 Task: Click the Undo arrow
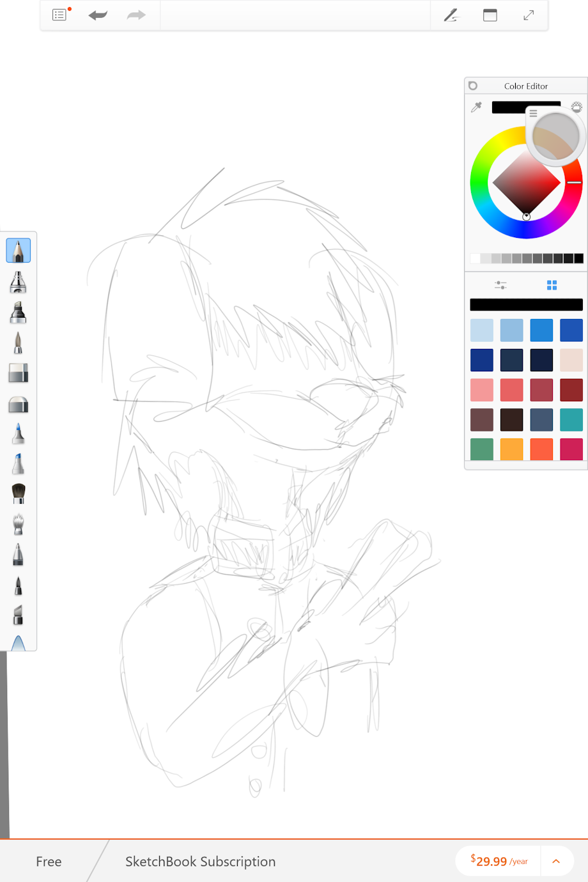98,15
